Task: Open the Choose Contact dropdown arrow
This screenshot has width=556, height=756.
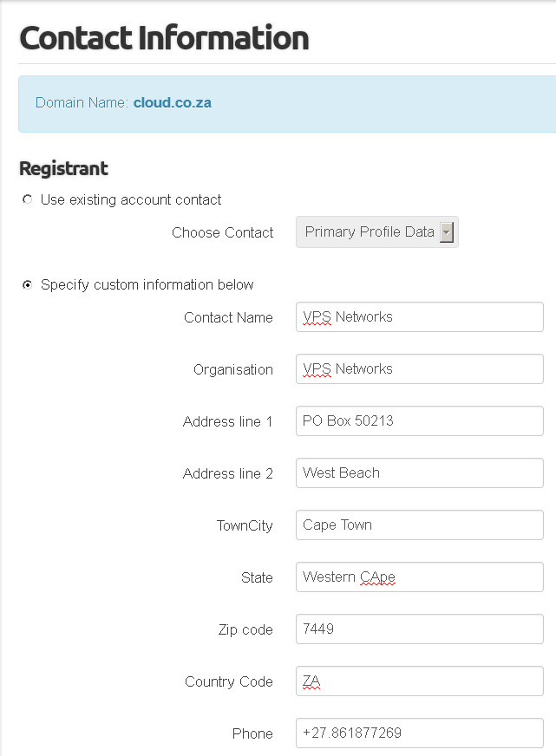Action: click(447, 232)
